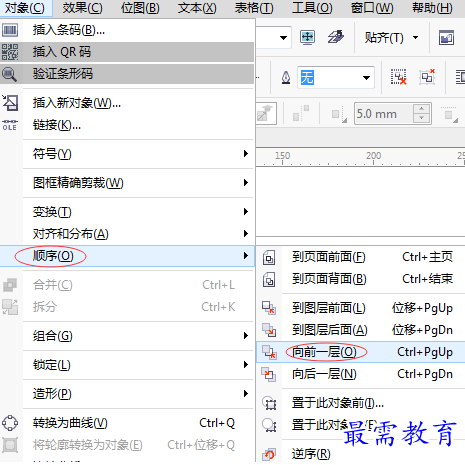Click the OLE links icon

(x=10, y=125)
